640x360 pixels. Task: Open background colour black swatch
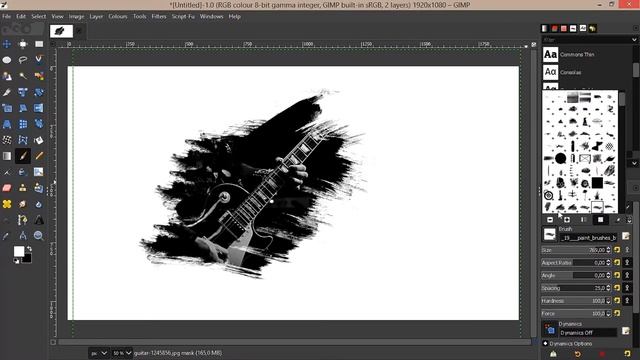(28, 258)
